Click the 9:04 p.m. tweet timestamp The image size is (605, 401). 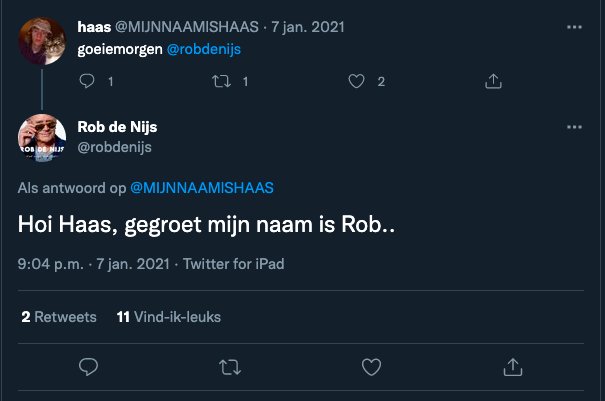53,265
